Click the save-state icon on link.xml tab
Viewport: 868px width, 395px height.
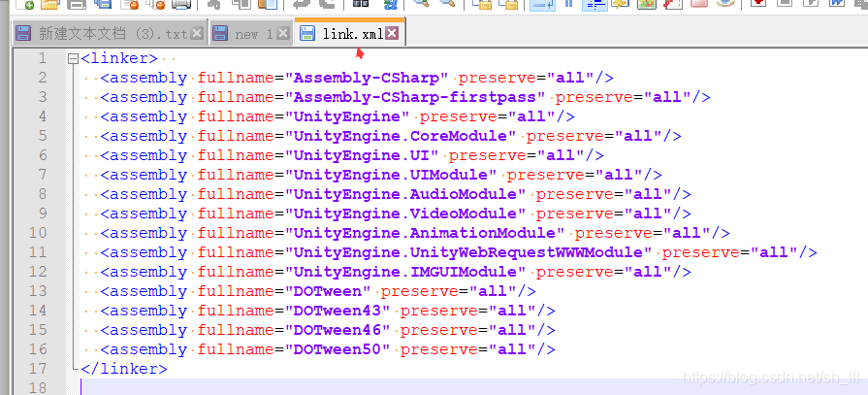click(x=307, y=33)
